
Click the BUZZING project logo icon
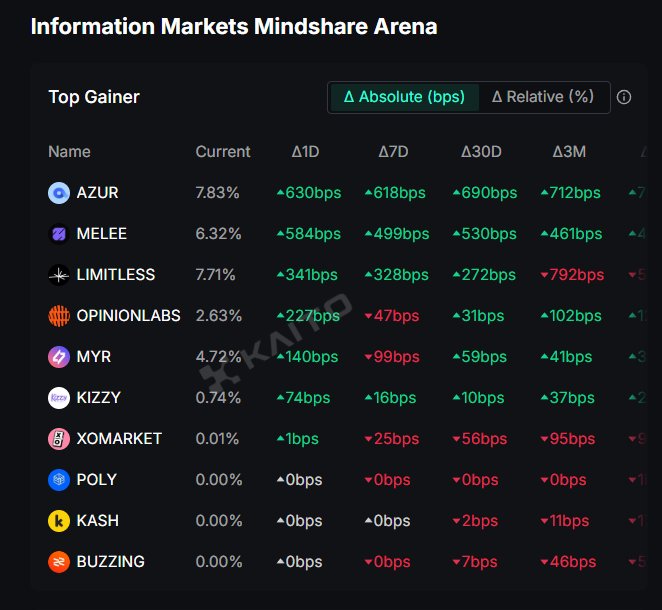58,562
